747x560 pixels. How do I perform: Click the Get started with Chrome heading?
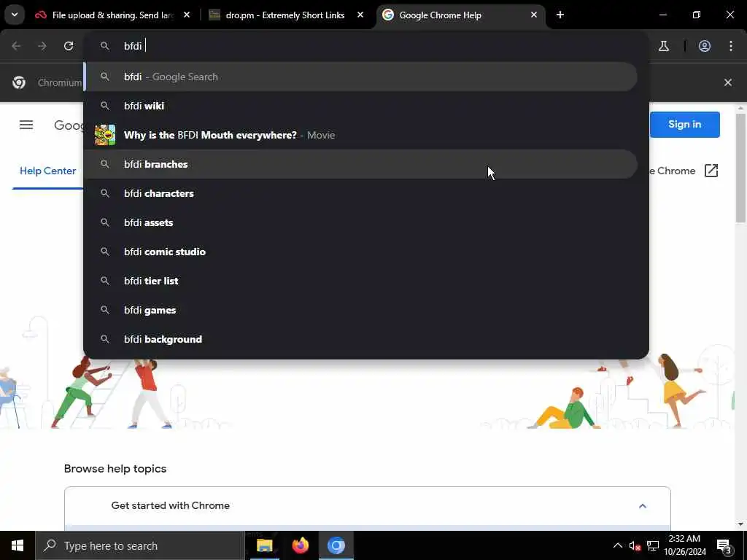(171, 506)
